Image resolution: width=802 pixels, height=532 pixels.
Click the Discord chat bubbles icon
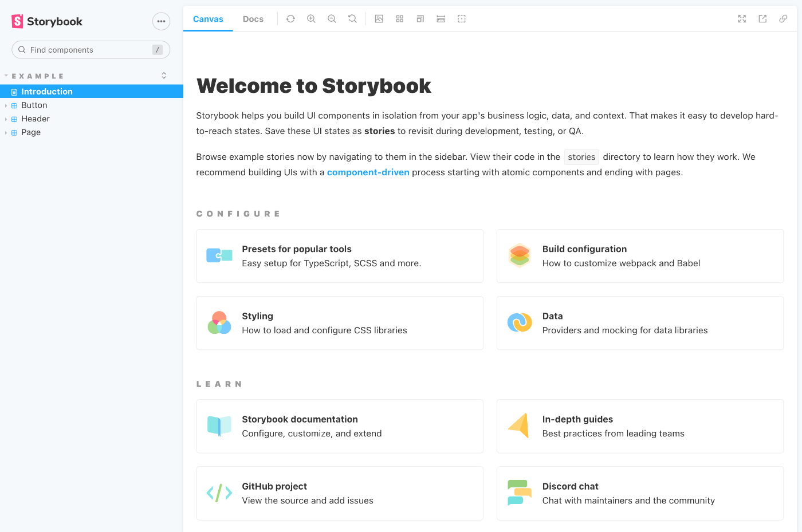click(x=520, y=492)
